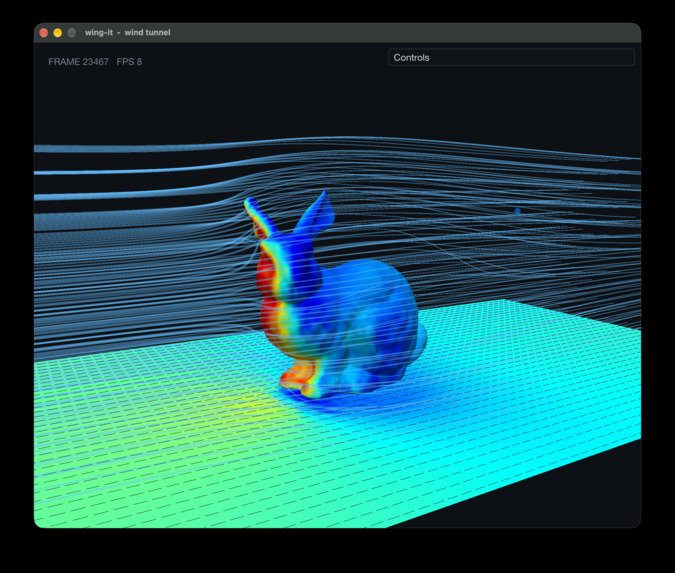
Task: Click the FPS 8 readout
Action: point(129,62)
